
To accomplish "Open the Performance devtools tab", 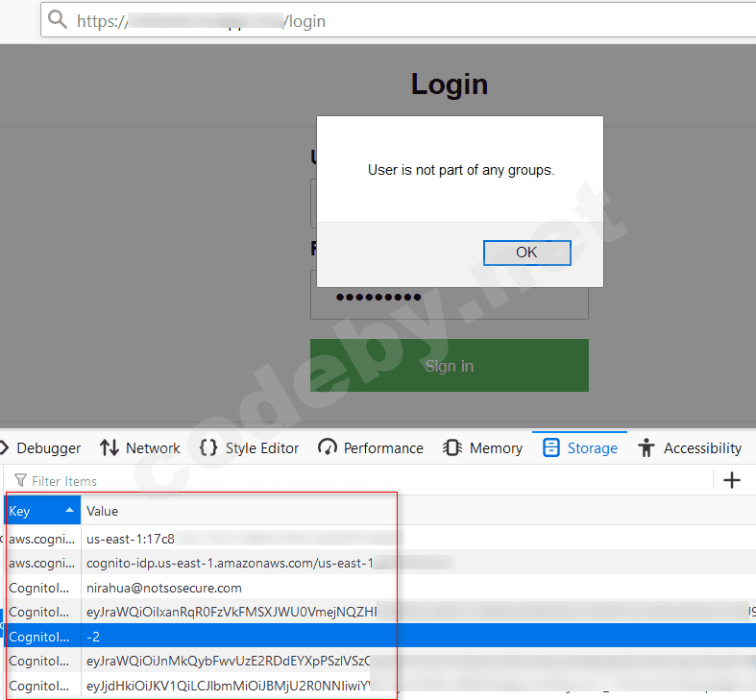I will (x=370, y=447).
